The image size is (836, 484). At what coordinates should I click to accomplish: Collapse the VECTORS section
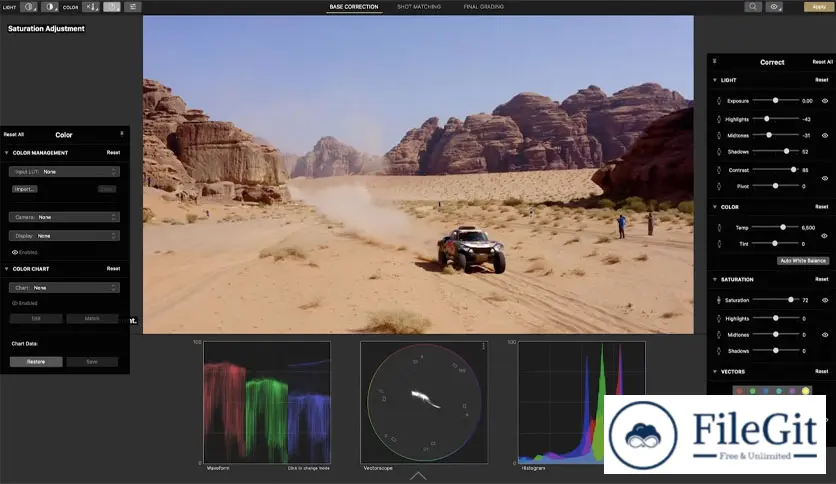click(x=715, y=372)
